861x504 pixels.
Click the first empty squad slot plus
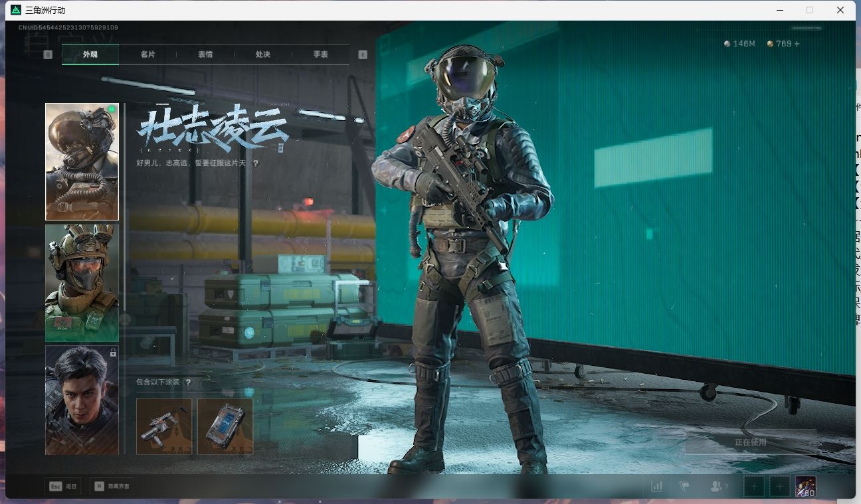pyautogui.click(x=754, y=486)
